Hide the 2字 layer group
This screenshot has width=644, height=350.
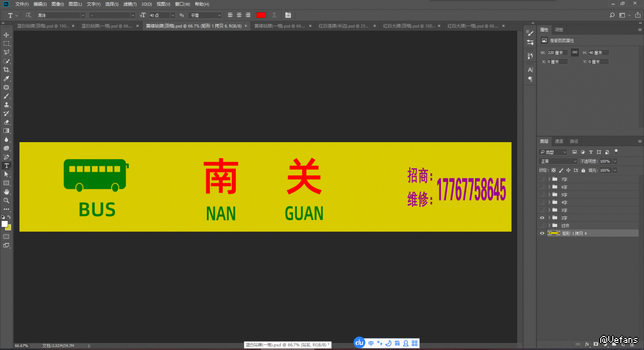click(542, 218)
